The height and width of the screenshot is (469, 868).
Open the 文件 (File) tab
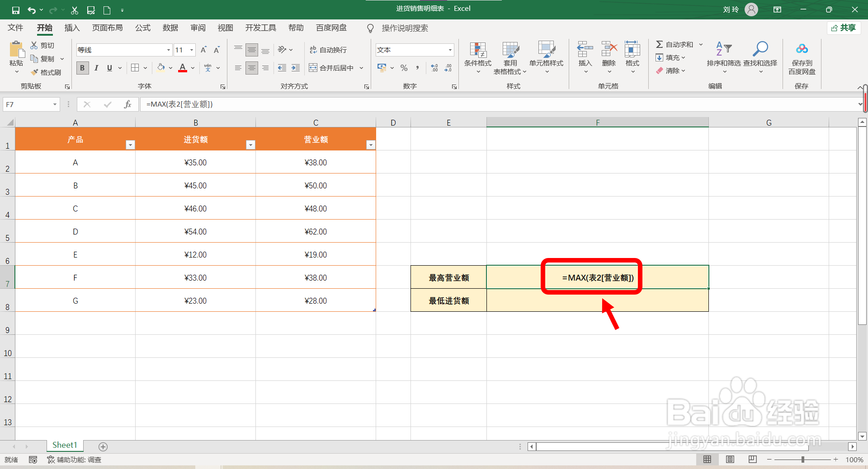pyautogui.click(x=15, y=28)
